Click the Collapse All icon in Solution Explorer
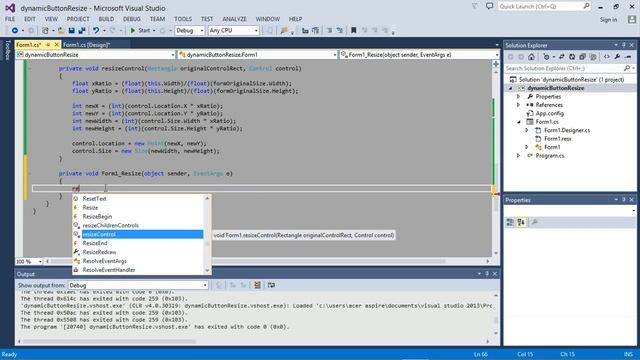The width and height of the screenshot is (640, 360). (x=582, y=57)
